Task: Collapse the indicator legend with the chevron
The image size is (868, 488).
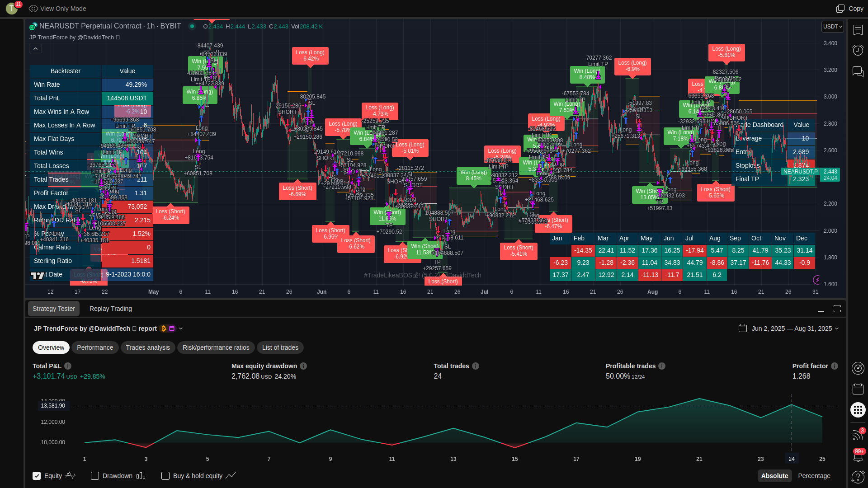Action: [36, 48]
